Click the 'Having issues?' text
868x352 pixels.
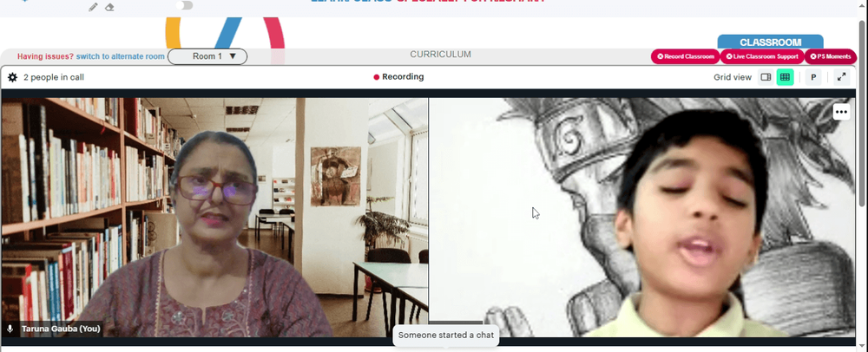pos(45,56)
